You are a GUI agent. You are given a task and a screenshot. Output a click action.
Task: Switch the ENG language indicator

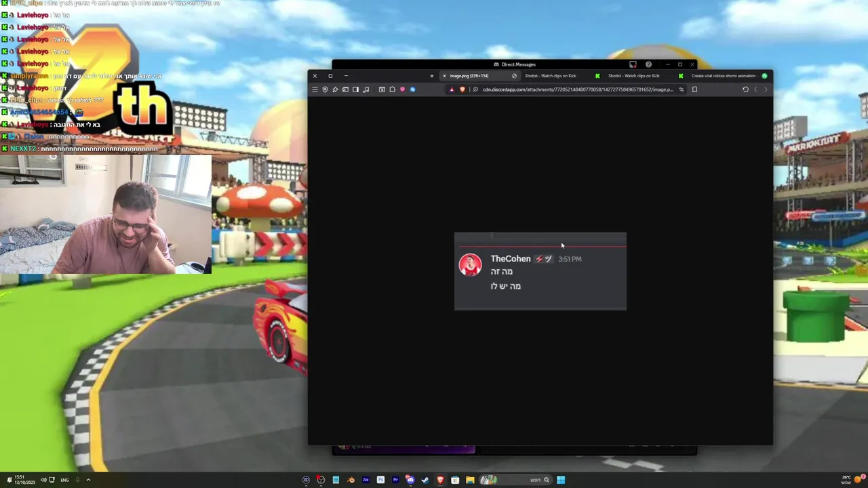pos(64,480)
